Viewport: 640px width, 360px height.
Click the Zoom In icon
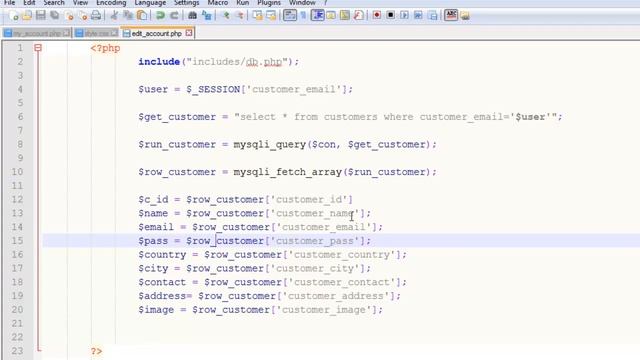(226, 16)
